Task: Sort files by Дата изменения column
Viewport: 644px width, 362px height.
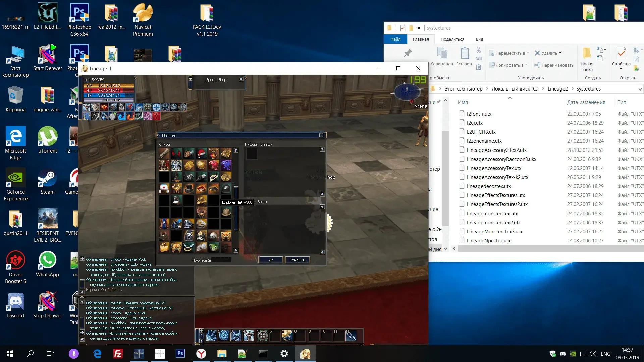Action: click(586, 102)
